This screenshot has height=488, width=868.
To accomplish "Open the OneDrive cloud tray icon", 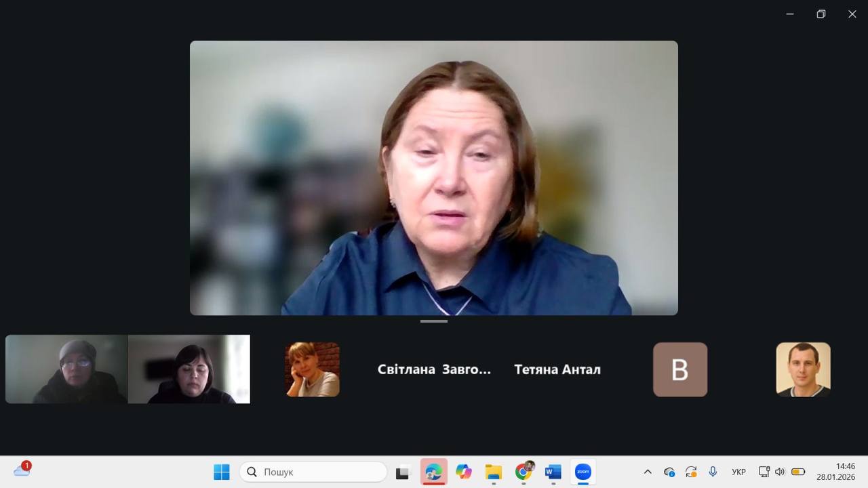I will pyautogui.click(x=669, y=472).
